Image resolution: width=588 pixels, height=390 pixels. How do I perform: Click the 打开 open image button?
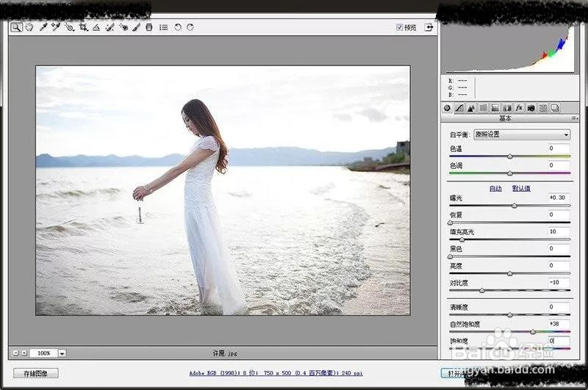(x=453, y=374)
